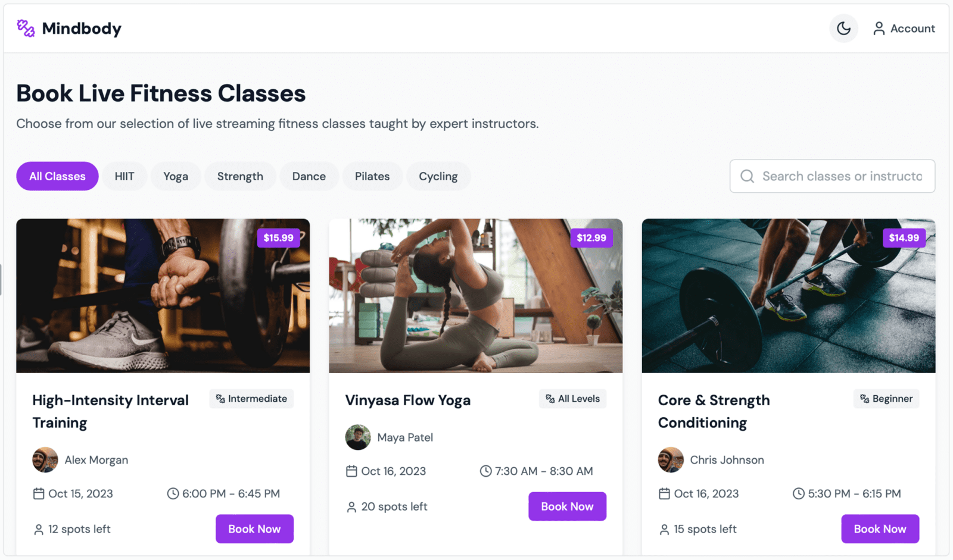
Task: Click person icon by 15 spots left
Action: point(664,529)
